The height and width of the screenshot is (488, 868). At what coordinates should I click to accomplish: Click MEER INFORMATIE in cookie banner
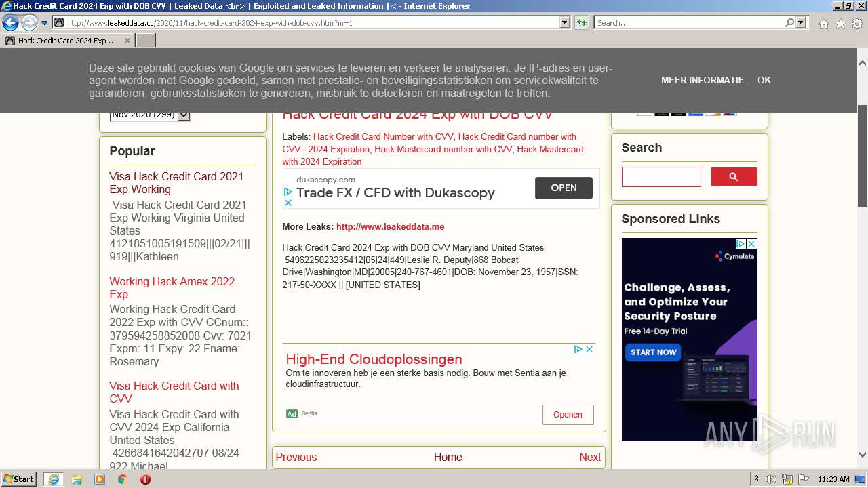[703, 80]
